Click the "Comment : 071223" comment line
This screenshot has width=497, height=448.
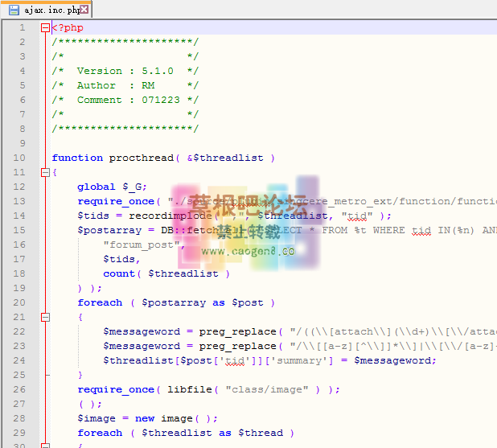pos(125,100)
